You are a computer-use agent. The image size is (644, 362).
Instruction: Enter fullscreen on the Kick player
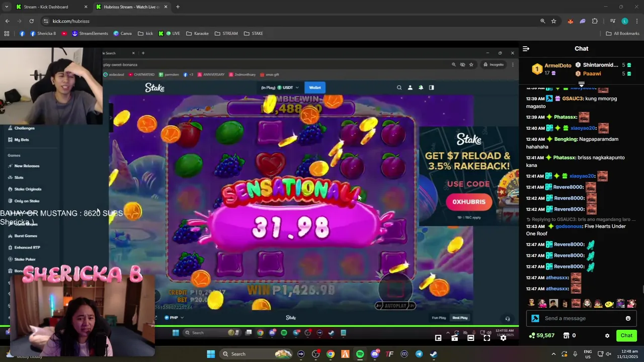pyautogui.click(x=487, y=338)
